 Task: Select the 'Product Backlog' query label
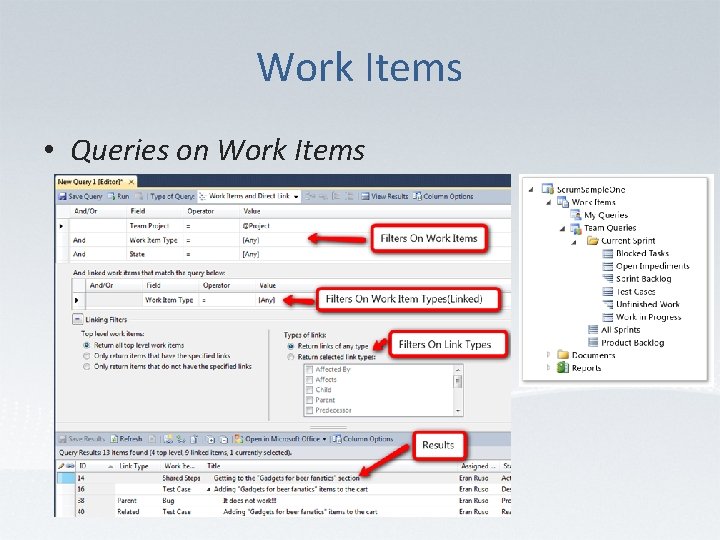(633, 342)
